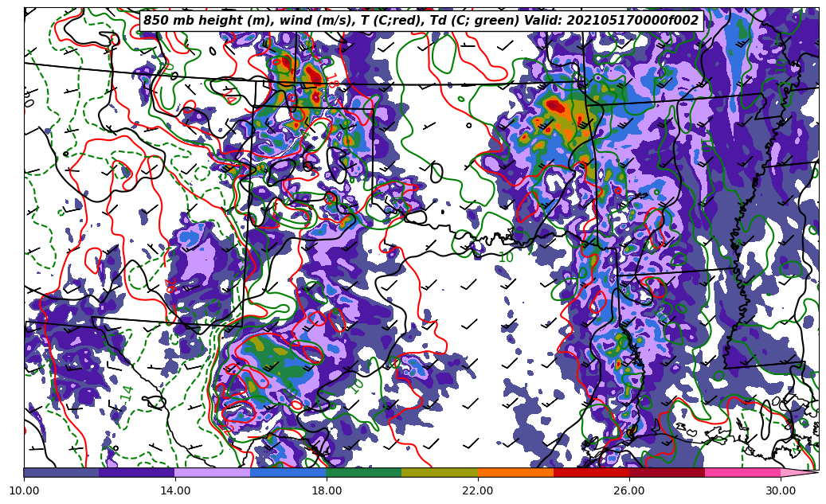
Task: Click the orange 22–24 colorbar segment
Action: coord(515,472)
